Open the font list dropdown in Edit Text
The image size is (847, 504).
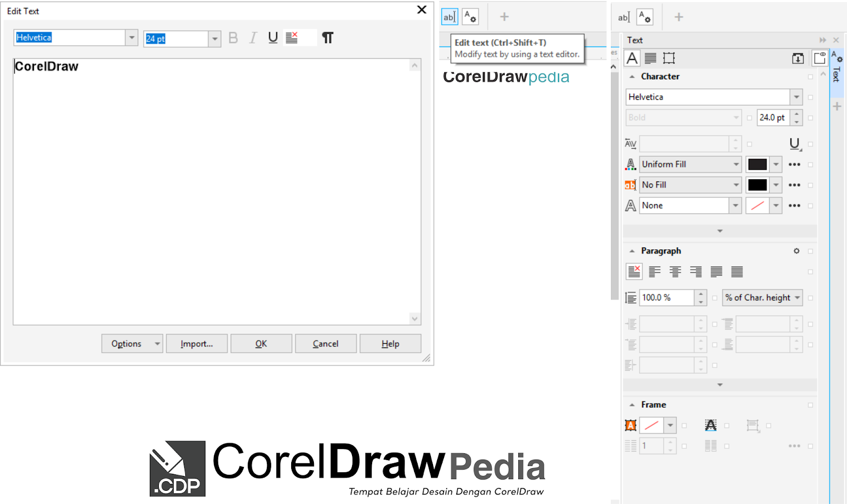click(x=132, y=38)
